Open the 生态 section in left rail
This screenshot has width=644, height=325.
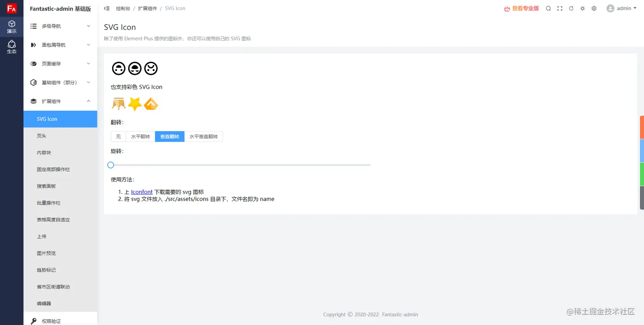tap(11, 47)
